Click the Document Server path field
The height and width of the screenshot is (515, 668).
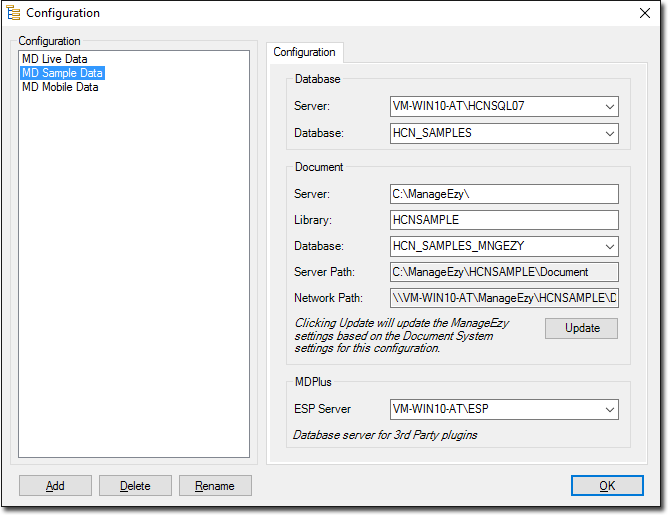pyautogui.click(x=504, y=194)
